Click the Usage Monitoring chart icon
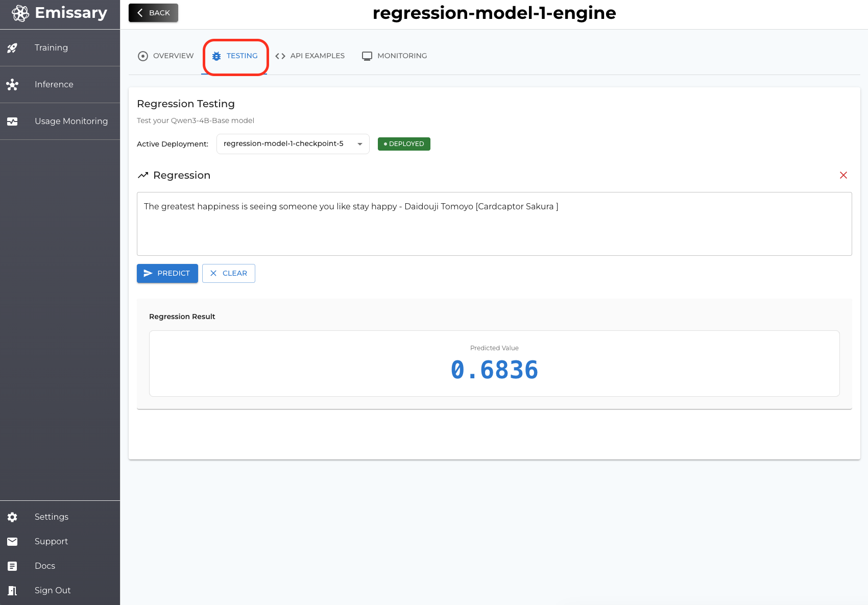Viewport: 868px width, 605px height. pyautogui.click(x=12, y=122)
